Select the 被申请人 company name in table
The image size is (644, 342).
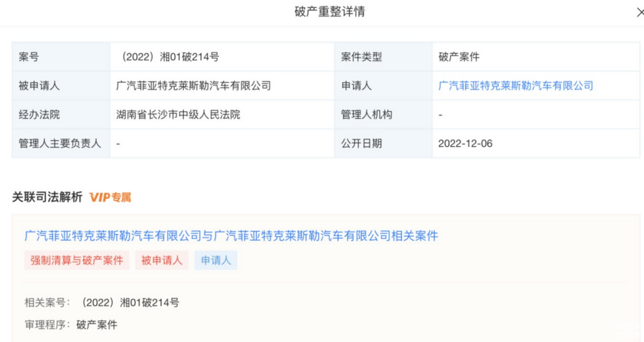[x=194, y=85]
